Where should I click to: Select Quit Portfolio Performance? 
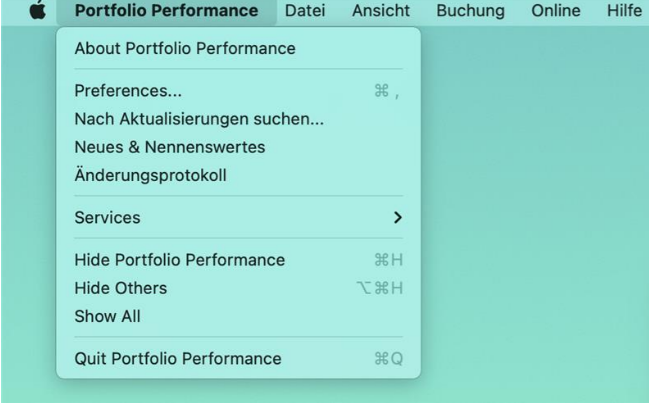238,359
